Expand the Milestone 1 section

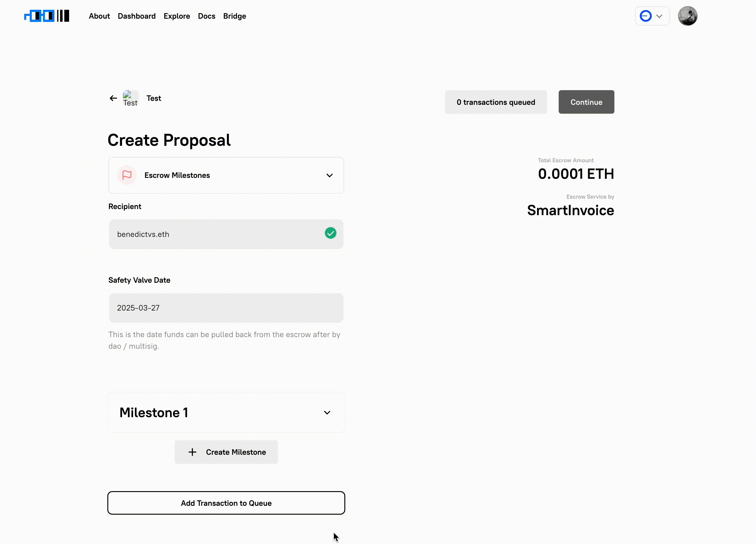pos(327,412)
